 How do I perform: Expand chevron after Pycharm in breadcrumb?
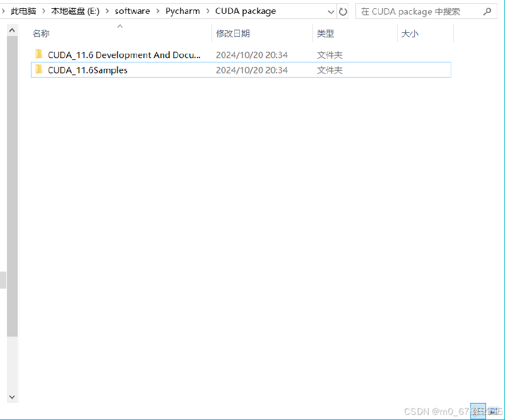coord(208,11)
